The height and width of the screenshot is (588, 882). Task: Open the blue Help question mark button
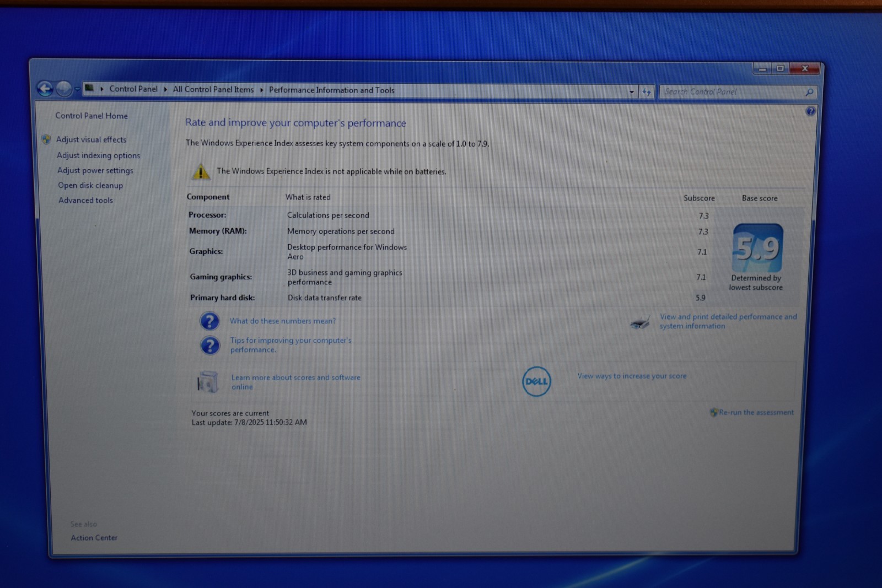coord(810,111)
